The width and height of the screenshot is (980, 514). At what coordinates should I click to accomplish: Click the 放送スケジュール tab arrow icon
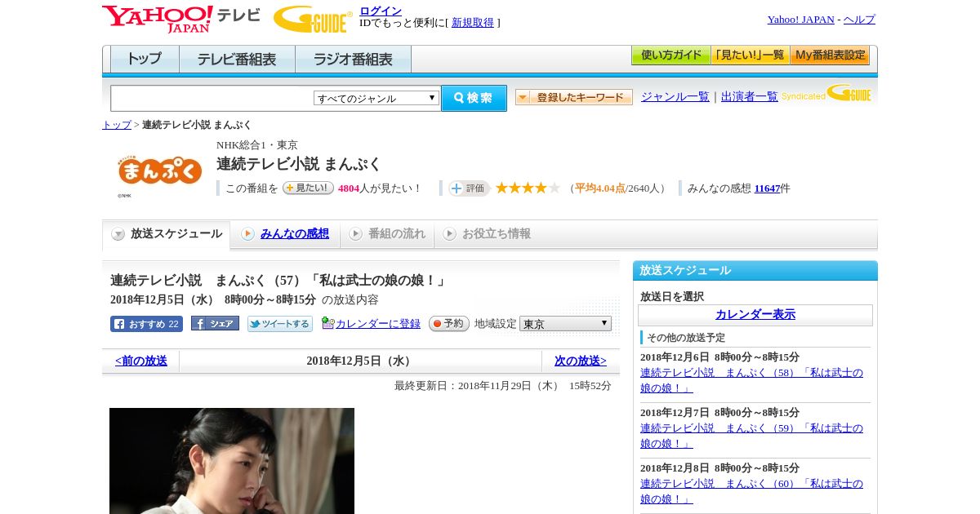[118, 234]
